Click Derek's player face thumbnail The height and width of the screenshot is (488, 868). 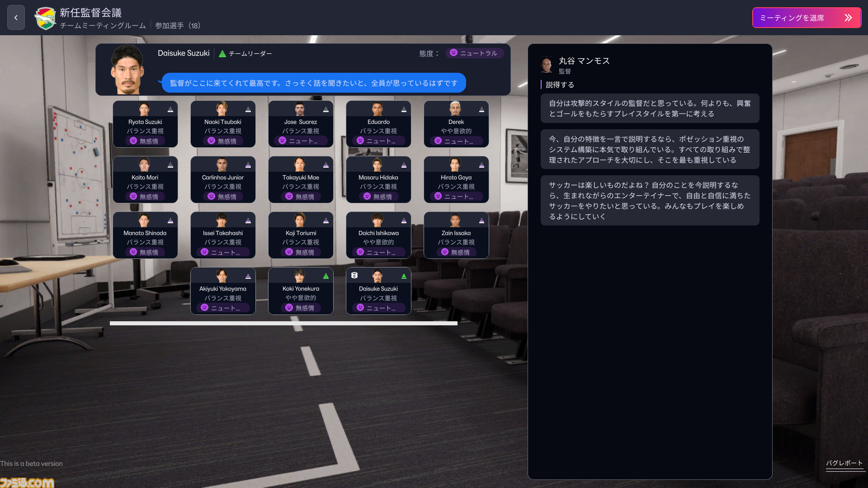point(456,108)
